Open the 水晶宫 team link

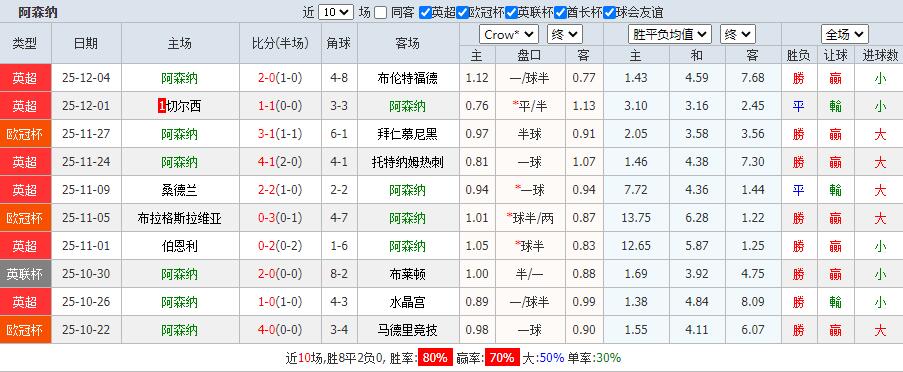(408, 302)
